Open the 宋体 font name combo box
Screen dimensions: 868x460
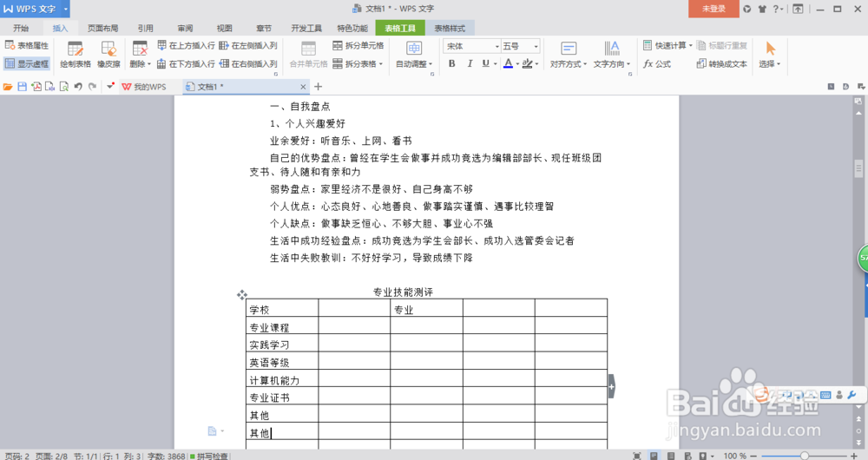pyautogui.click(x=472, y=46)
